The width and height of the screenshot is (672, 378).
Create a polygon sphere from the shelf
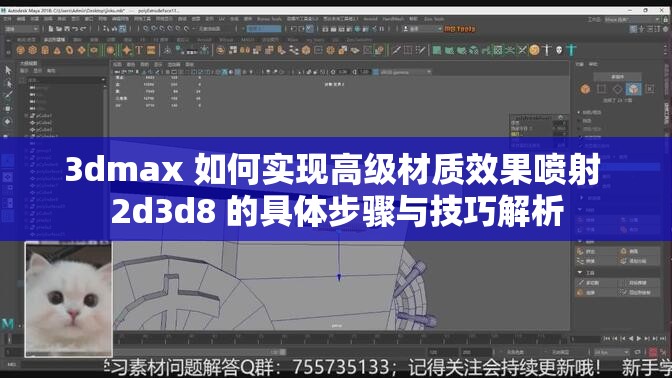tap(21, 50)
